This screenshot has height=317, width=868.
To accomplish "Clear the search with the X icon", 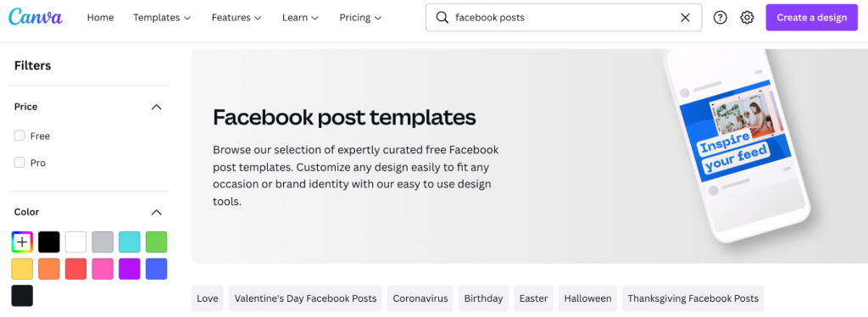I will pyautogui.click(x=685, y=18).
